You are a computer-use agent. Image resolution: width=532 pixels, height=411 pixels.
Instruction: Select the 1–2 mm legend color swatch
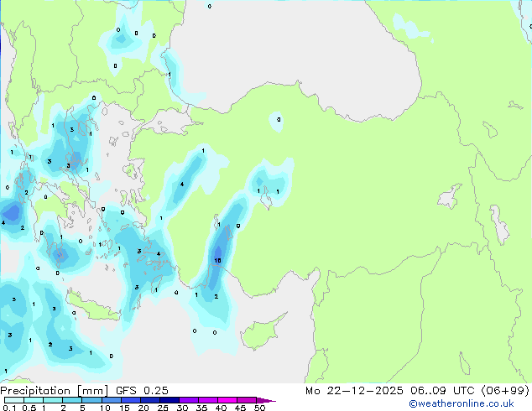click(x=53, y=400)
